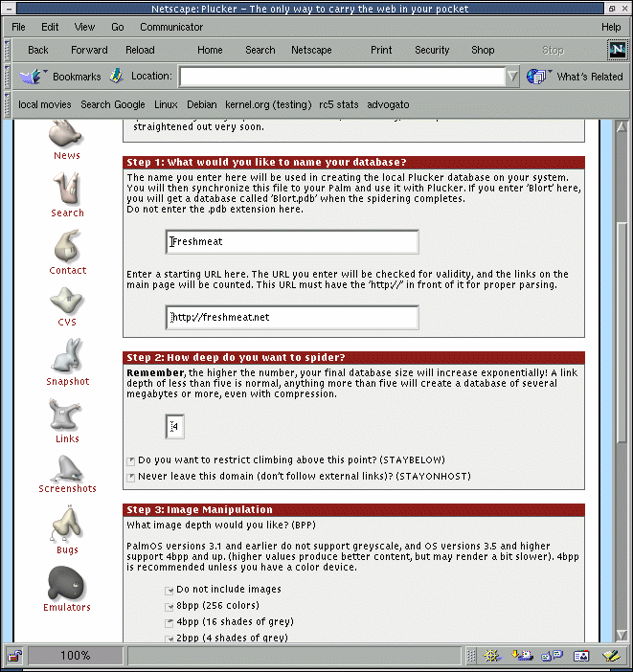Open the Contact sidebar icon
Viewport: 633px width, 672px height.
pyautogui.click(x=67, y=246)
